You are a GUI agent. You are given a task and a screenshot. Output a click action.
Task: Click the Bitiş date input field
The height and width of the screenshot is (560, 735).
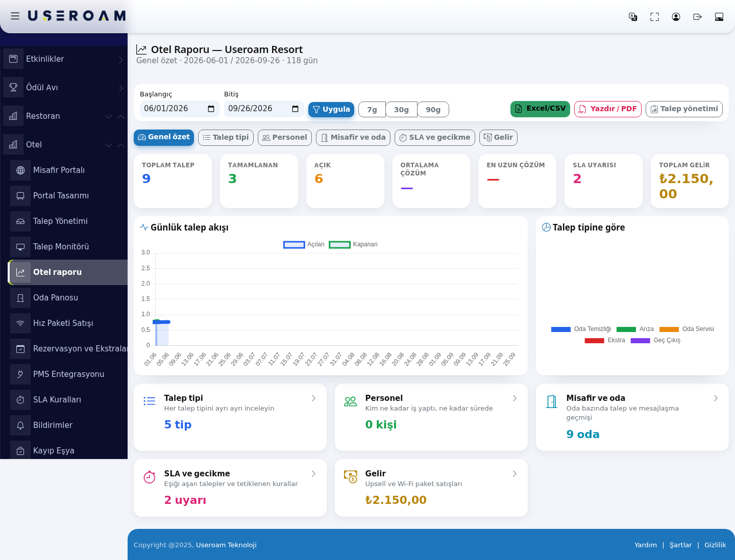pyautogui.click(x=264, y=109)
